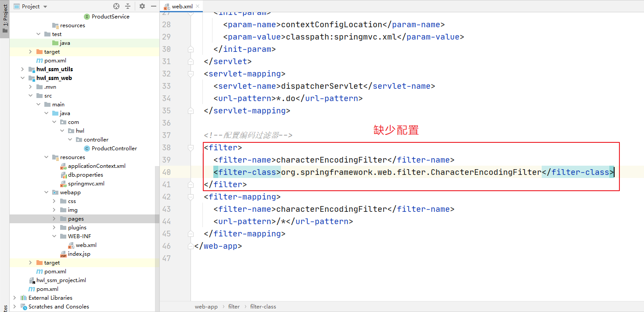Expand the .mvn folder
The height and width of the screenshot is (312, 644).
[30, 87]
